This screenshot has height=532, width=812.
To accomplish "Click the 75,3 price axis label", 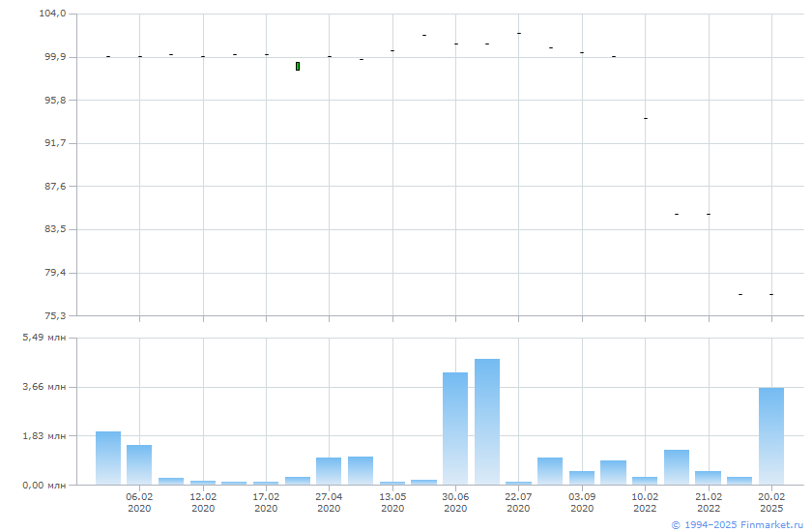I will 55,315.
